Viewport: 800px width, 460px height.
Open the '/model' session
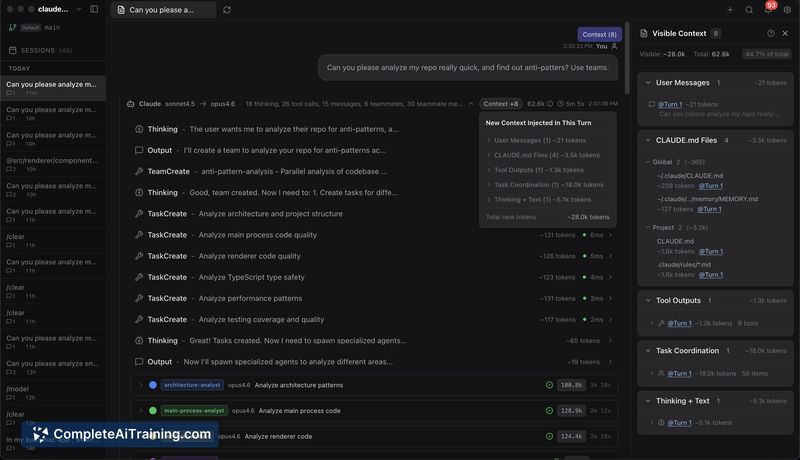(x=53, y=392)
